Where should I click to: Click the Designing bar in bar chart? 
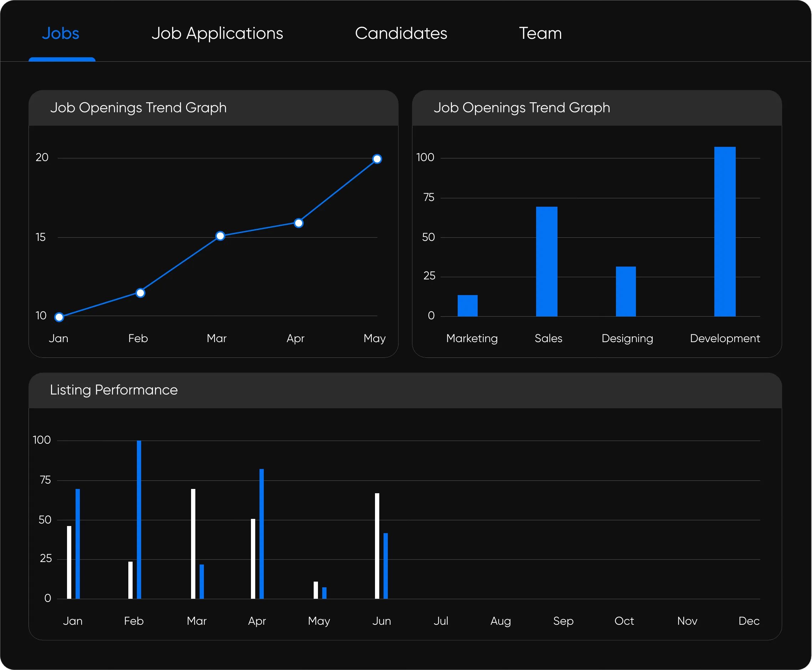point(626,292)
